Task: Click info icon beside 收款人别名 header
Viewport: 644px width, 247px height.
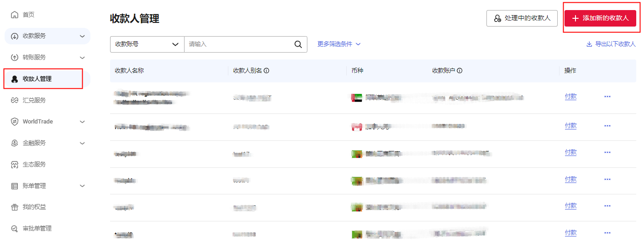Action: (x=266, y=71)
